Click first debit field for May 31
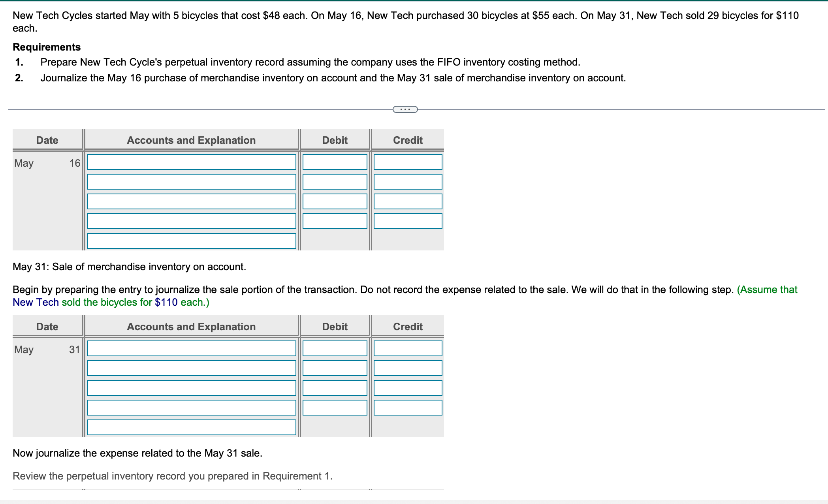828x504 pixels. (335, 348)
